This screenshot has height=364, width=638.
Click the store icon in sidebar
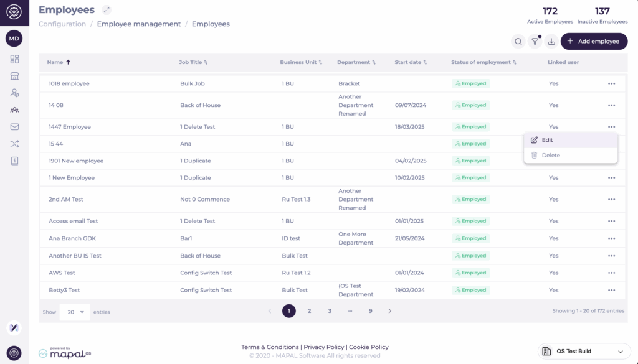click(14, 76)
